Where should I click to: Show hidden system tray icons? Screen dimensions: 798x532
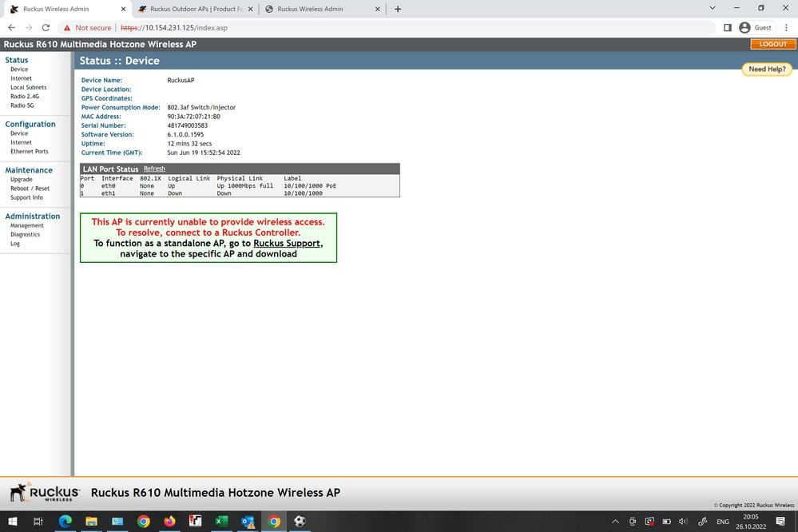[x=615, y=522]
